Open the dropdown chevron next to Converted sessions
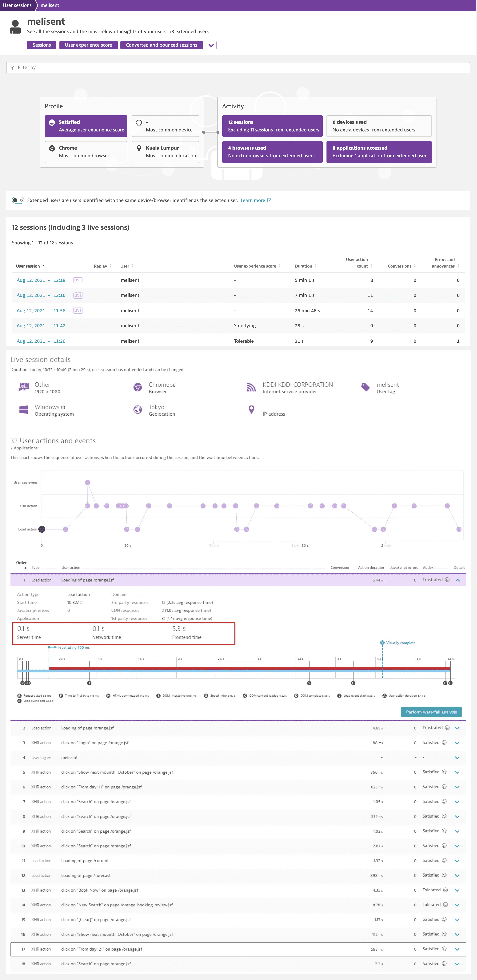Viewport: 477px width, 980px height. pyautogui.click(x=211, y=45)
